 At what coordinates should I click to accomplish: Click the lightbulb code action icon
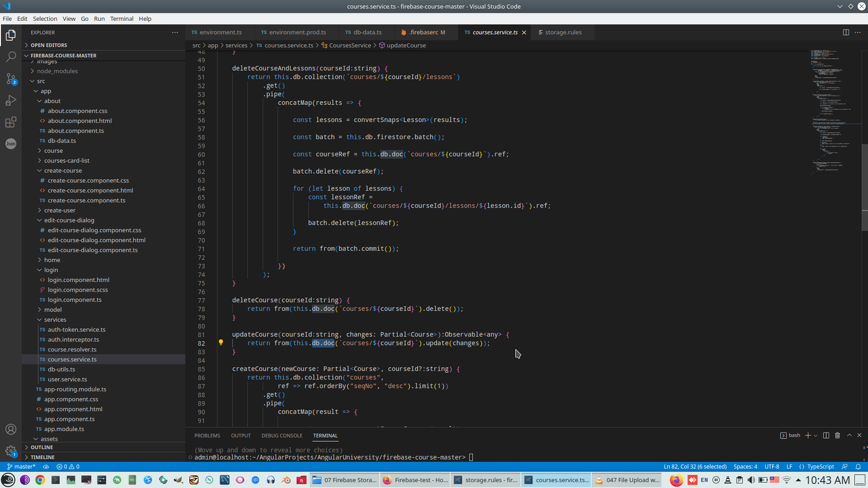coord(221,343)
